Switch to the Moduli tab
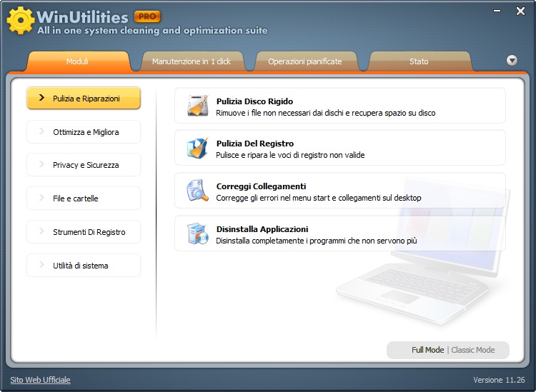This screenshot has width=536, height=392. (x=78, y=61)
